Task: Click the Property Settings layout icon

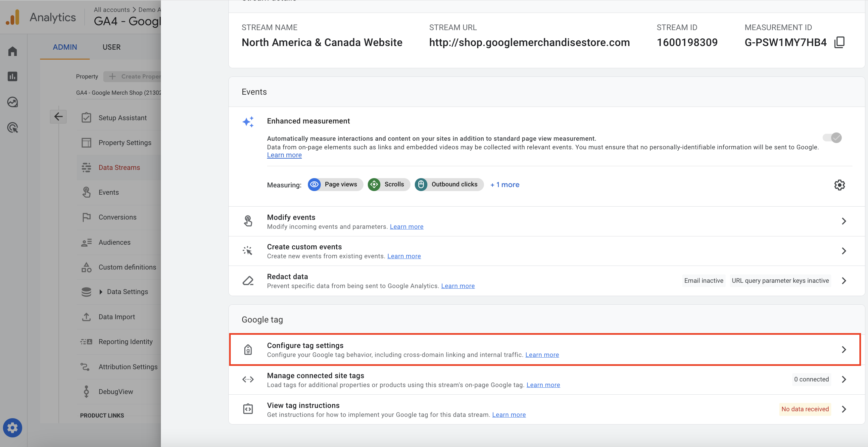Action: pos(86,143)
